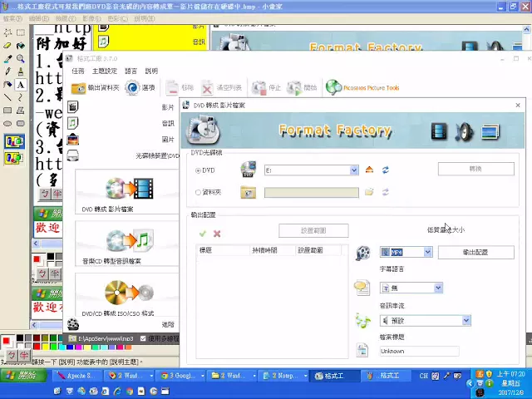Click the Text tool labeled A
The image size is (532, 399).
click(x=21, y=85)
